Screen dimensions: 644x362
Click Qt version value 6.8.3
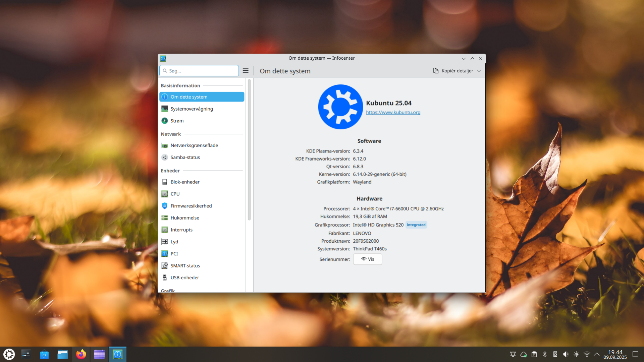tap(358, 167)
